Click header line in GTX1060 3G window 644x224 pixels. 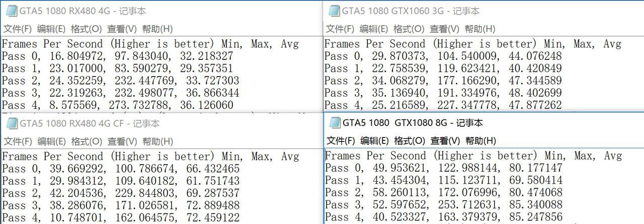[473, 44]
